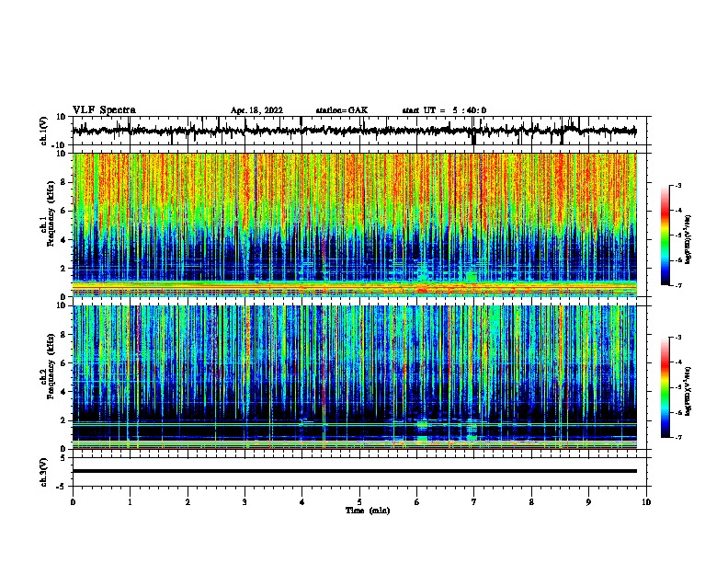Click the "-7" tick on ch.1 color bar

[678, 285]
